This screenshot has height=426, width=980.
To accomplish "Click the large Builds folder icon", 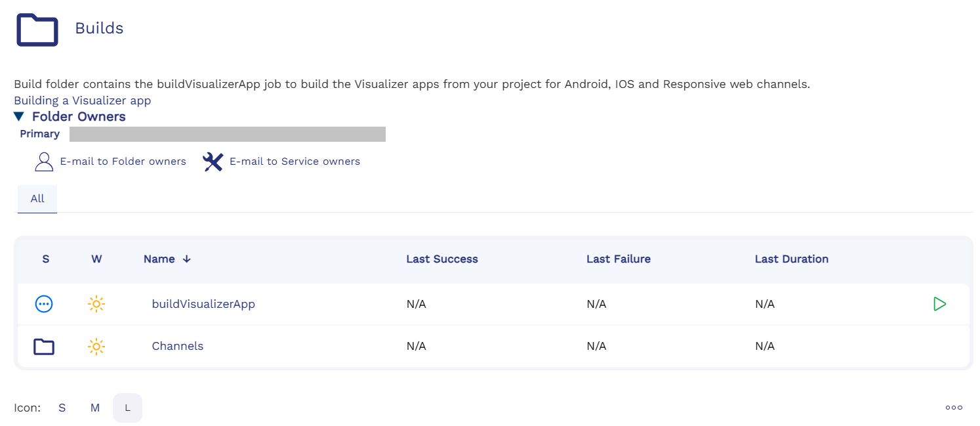I will tap(37, 30).
